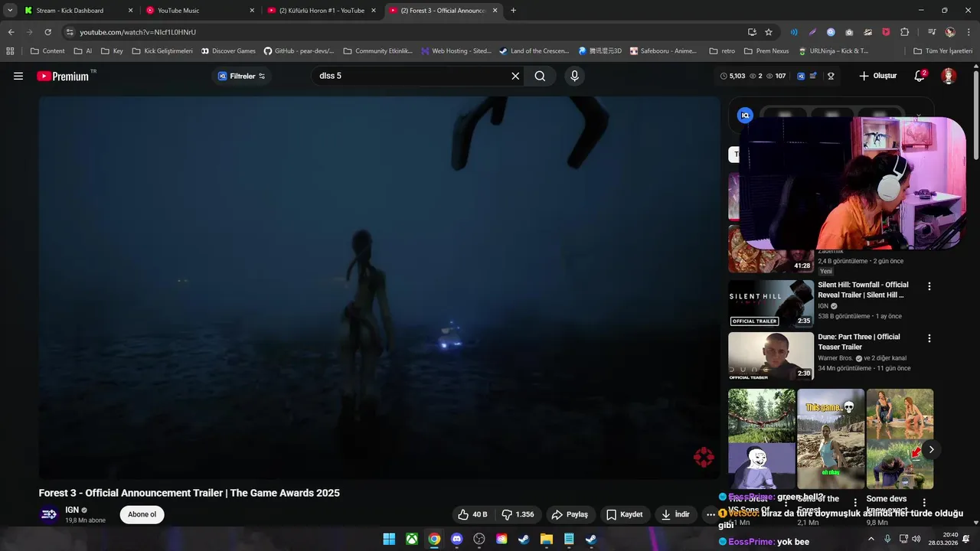The image size is (980, 551).
Task: Clear the search box with X icon
Action: [515, 76]
